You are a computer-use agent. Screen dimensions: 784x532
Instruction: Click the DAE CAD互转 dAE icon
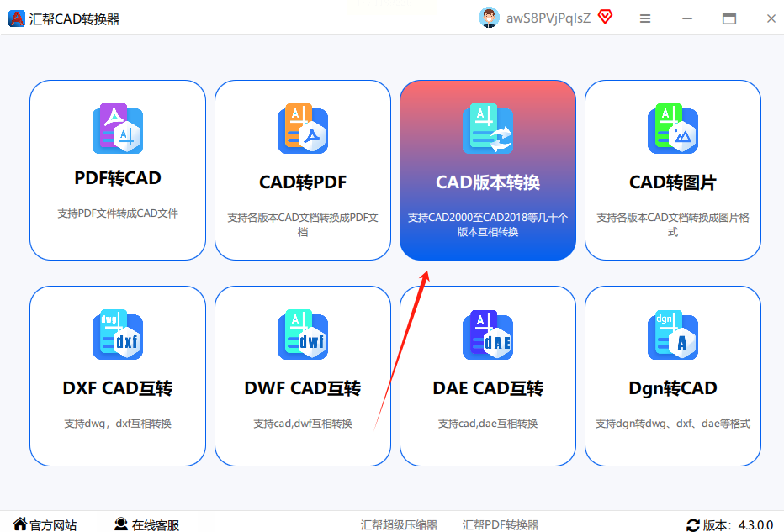[x=488, y=334]
